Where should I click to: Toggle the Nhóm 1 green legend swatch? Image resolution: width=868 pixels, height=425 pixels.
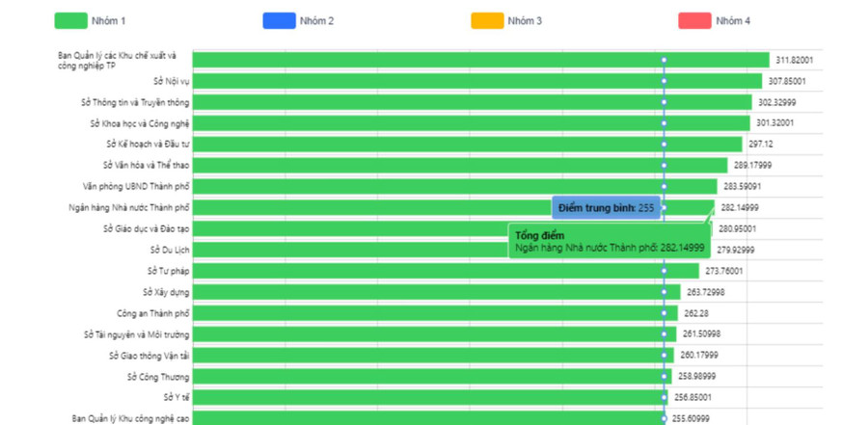[70, 21]
